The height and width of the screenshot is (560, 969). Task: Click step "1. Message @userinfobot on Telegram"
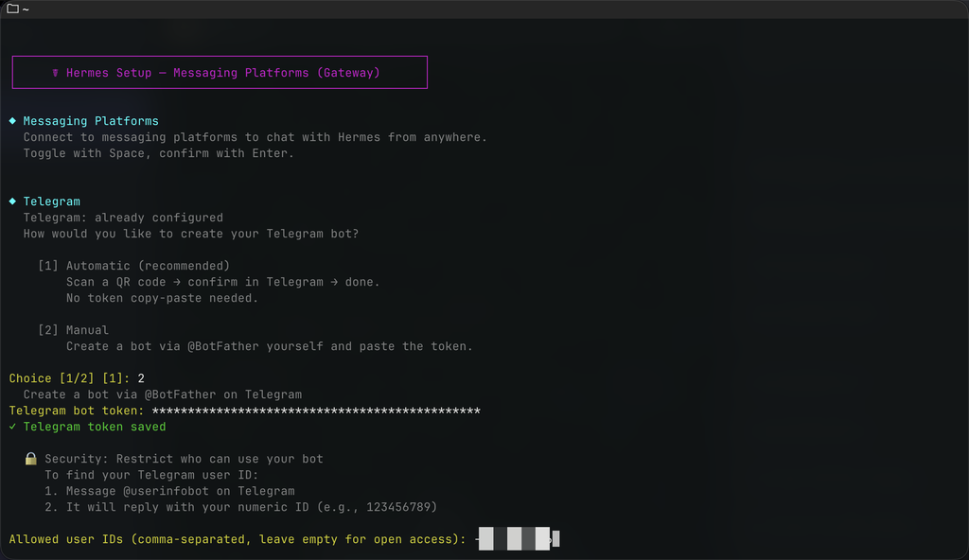click(169, 491)
